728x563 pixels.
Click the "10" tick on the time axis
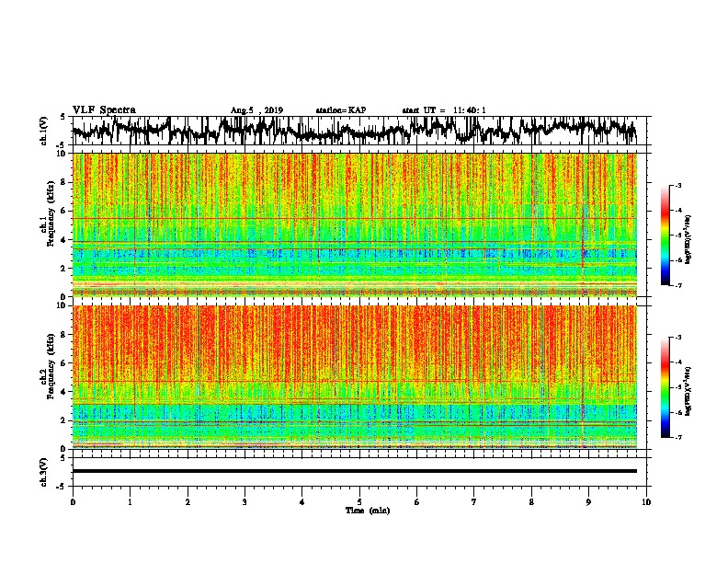pos(646,502)
